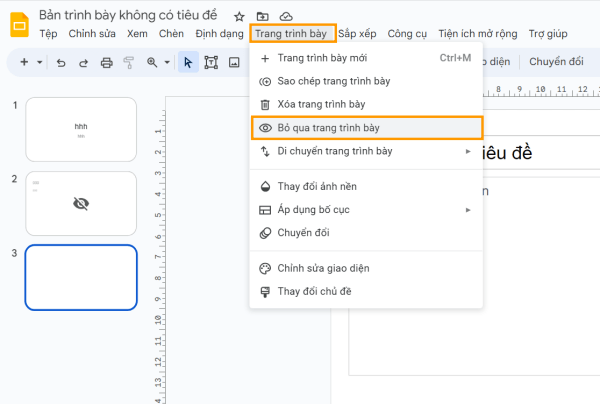The height and width of the screenshot is (404, 600).
Task: Choose Thay đổi chủ đề
Action: coord(366,292)
